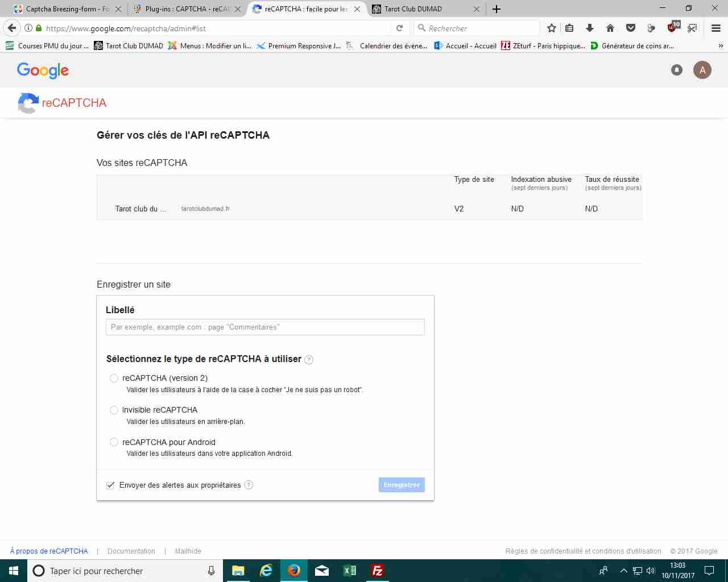Open the Google account avatar A
The width and height of the screenshot is (728, 582).
(x=702, y=70)
